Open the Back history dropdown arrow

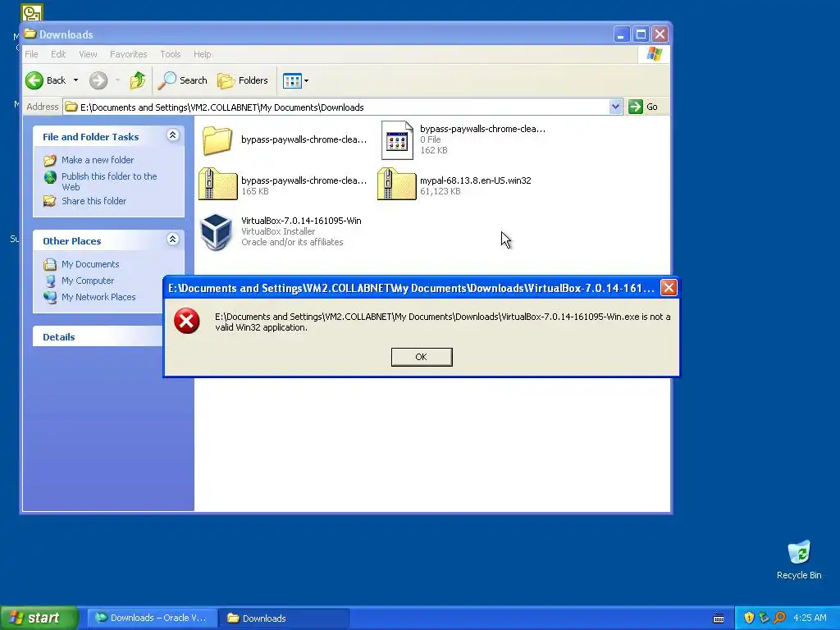point(75,80)
